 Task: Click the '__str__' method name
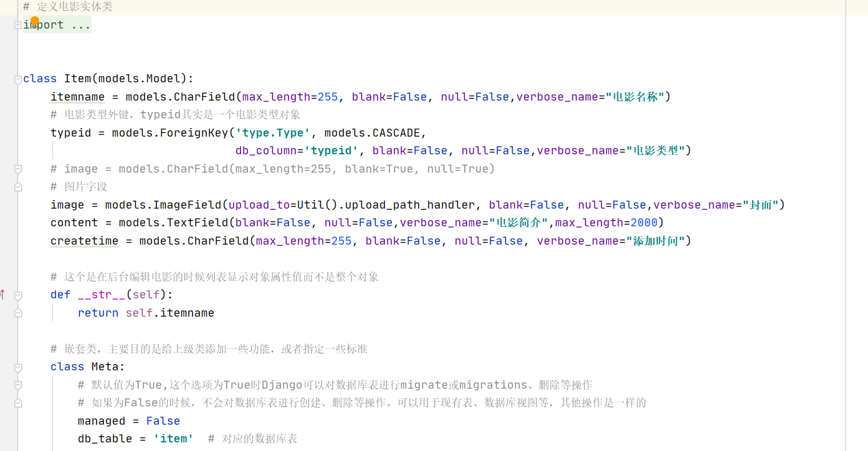[x=102, y=294]
